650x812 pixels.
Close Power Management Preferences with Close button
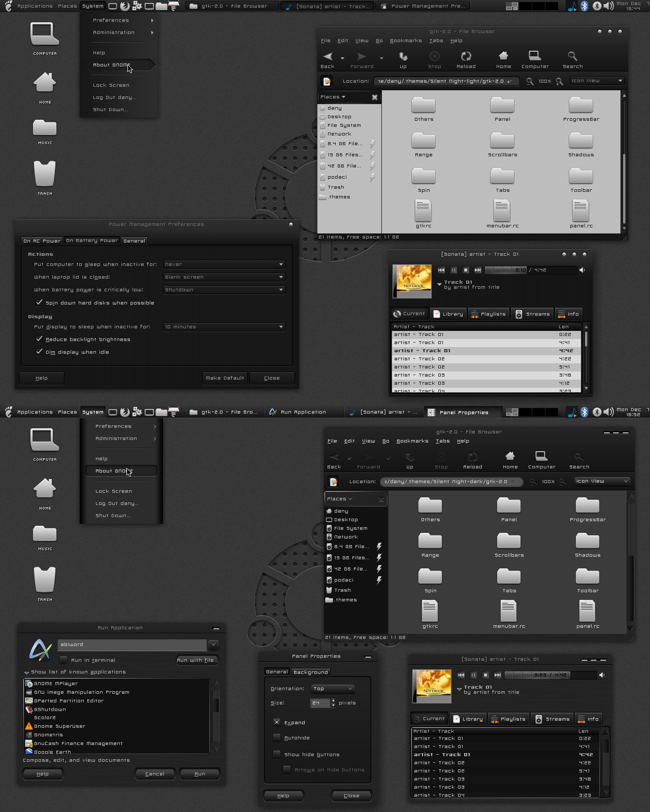[x=272, y=378]
